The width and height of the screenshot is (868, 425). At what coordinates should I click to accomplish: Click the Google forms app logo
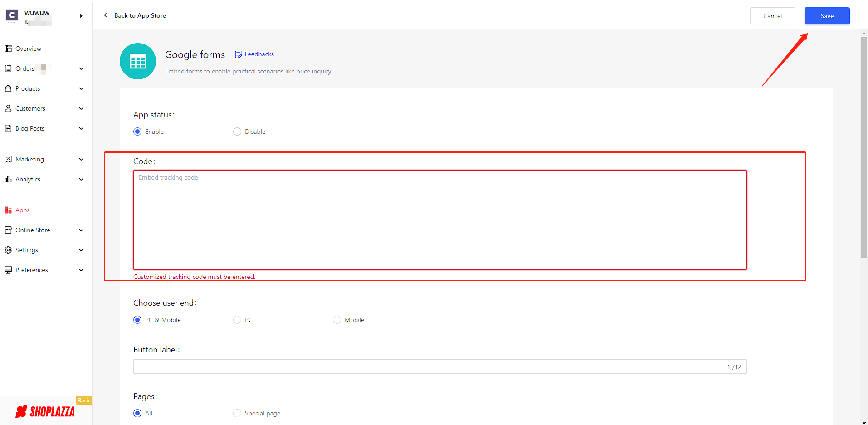click(138, 61)
